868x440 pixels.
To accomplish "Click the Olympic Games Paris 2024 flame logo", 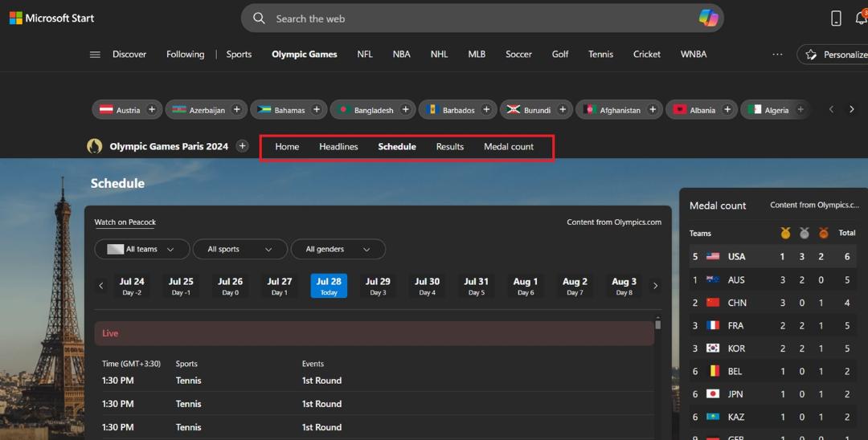I will [95, 146].
